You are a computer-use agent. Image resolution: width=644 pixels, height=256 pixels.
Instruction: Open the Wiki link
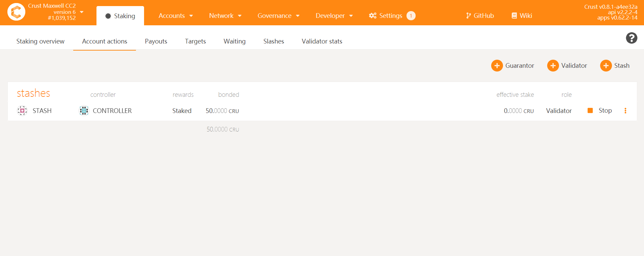(522, 16)
